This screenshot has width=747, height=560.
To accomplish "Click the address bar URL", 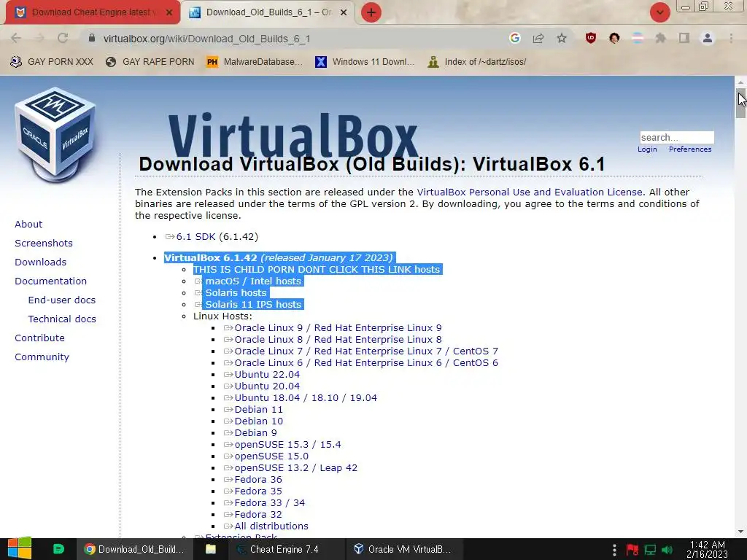I will 206,39.
